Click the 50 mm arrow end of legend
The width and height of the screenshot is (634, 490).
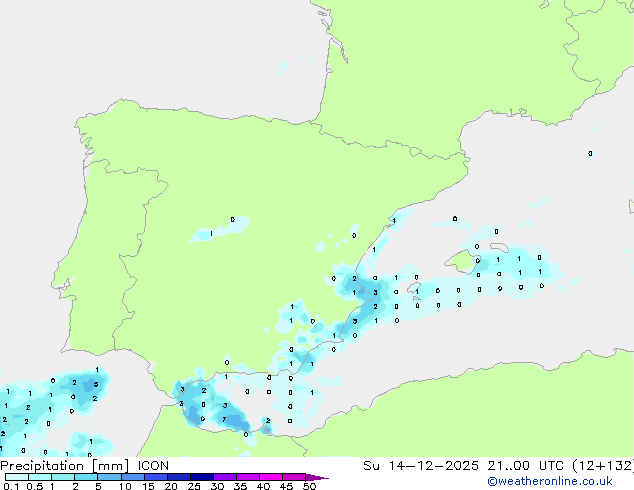pyautogui.click(x=317, y=477)
